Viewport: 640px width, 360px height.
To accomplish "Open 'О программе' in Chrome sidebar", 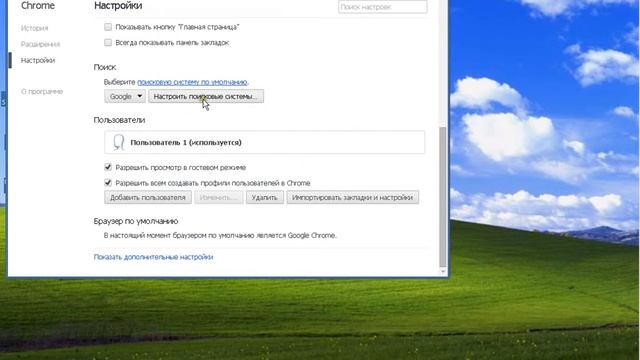I will click(x=42, y=91).
